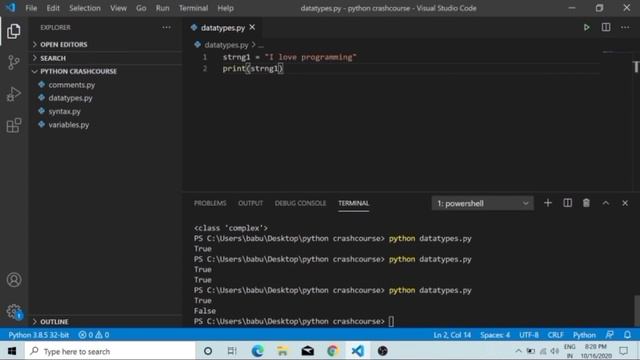Open the Accounts menu icon
The width and height of the screenshot is (640, 360).
click(x=13, y=280)
